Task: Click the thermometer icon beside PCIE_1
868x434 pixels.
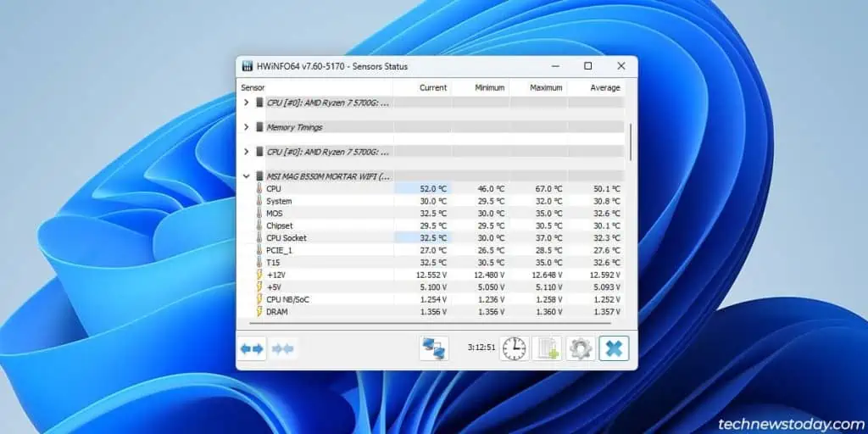Action: (259, 250)
